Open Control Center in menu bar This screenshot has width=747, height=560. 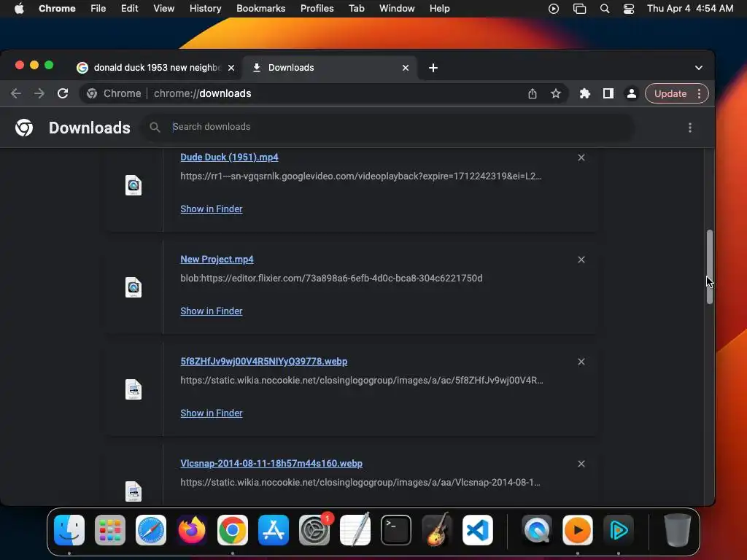click(629, 8)
